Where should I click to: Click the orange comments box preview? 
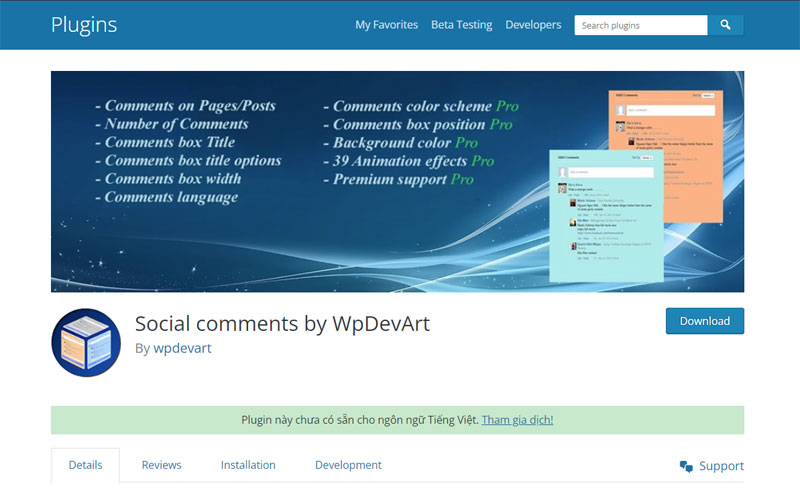666,156
